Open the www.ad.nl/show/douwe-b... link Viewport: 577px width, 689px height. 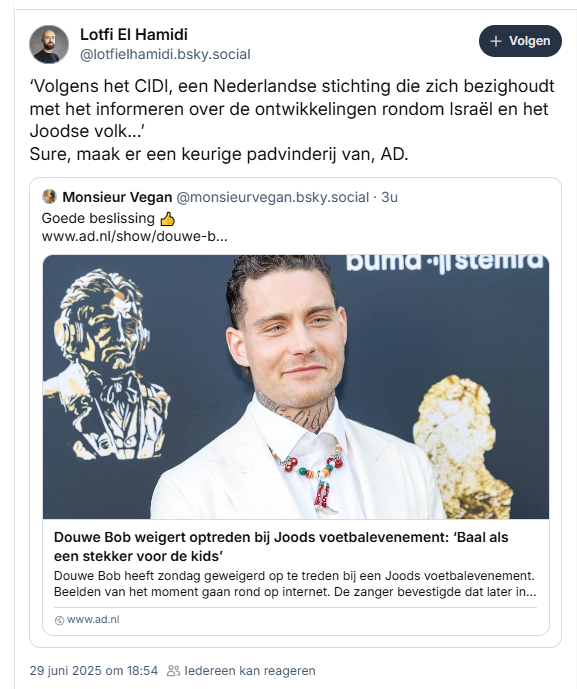tap(134, 236)
